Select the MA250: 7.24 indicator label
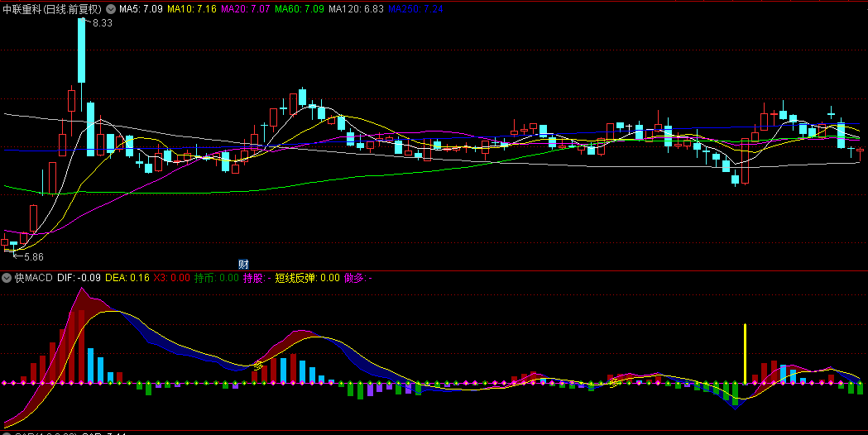Viewport: 868px width, 435px height. (415, 9)
